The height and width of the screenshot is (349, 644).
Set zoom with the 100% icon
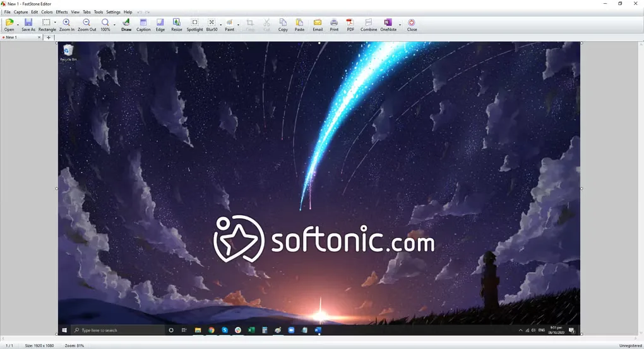105,25
